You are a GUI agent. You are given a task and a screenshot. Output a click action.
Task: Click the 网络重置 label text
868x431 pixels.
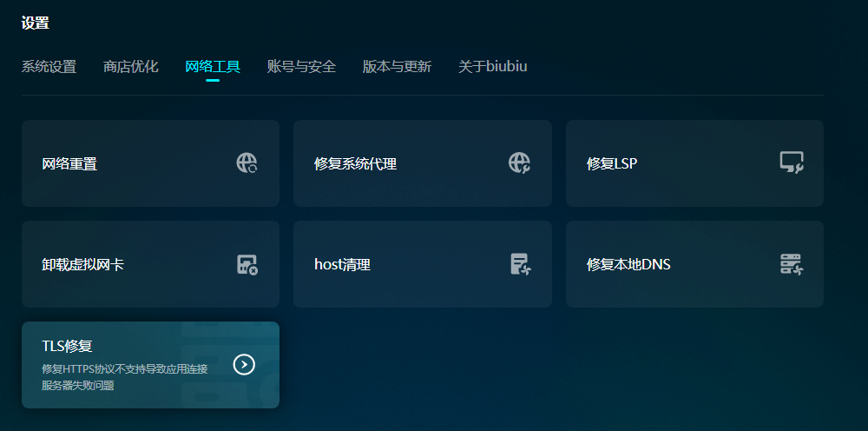(x=69, y=163)
